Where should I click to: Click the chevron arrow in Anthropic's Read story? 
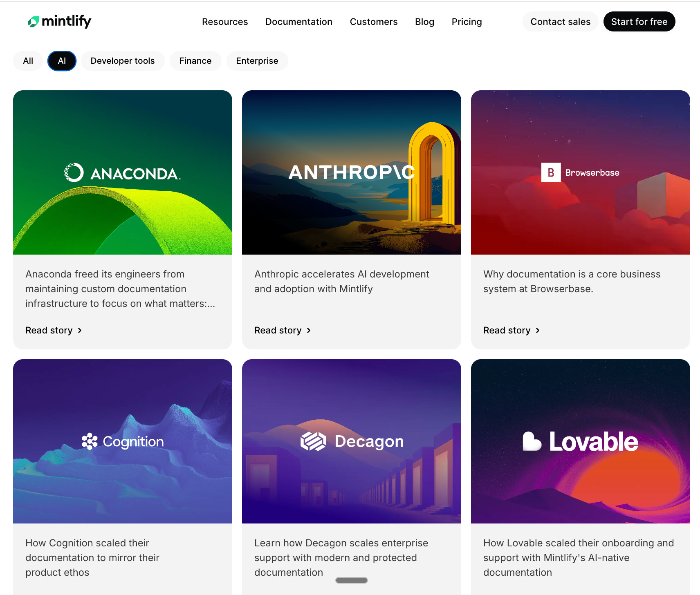tap(309, 331)
